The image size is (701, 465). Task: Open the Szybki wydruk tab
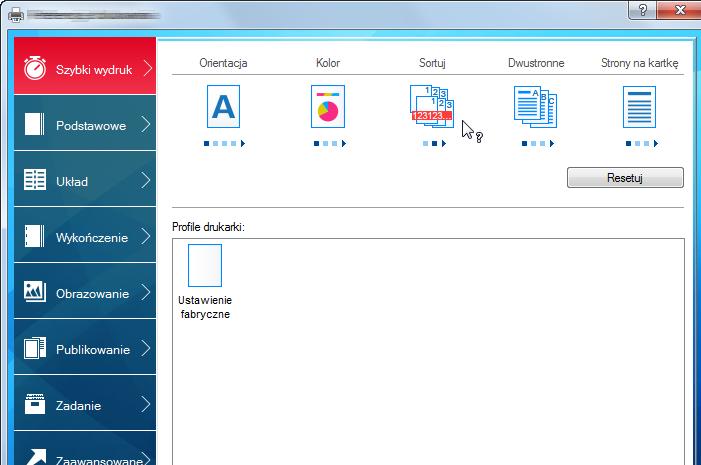point(85,66)
